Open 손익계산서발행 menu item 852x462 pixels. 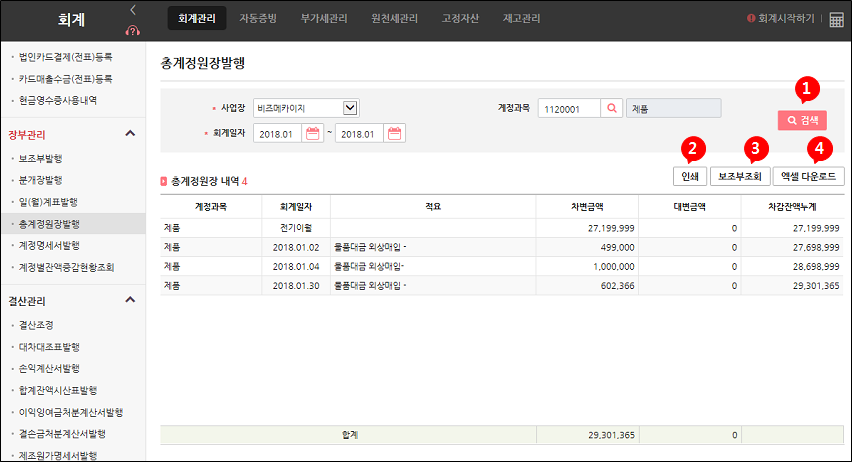point(49,369)
